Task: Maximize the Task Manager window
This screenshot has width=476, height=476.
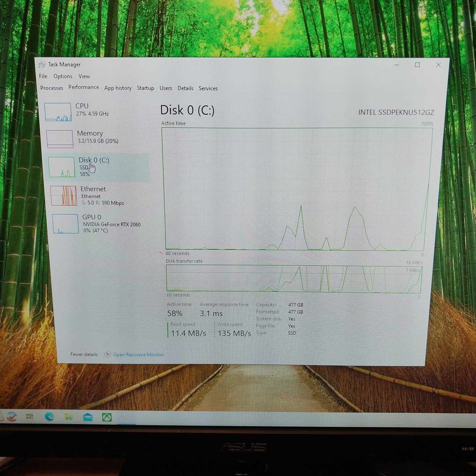Action: (x=417, y=65)
